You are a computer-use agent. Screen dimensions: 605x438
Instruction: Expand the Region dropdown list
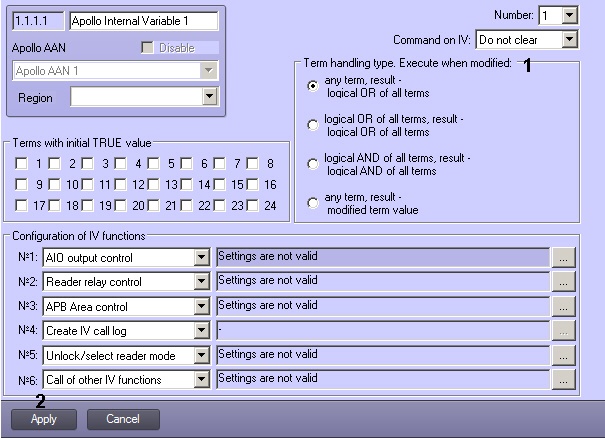point(210,96)
